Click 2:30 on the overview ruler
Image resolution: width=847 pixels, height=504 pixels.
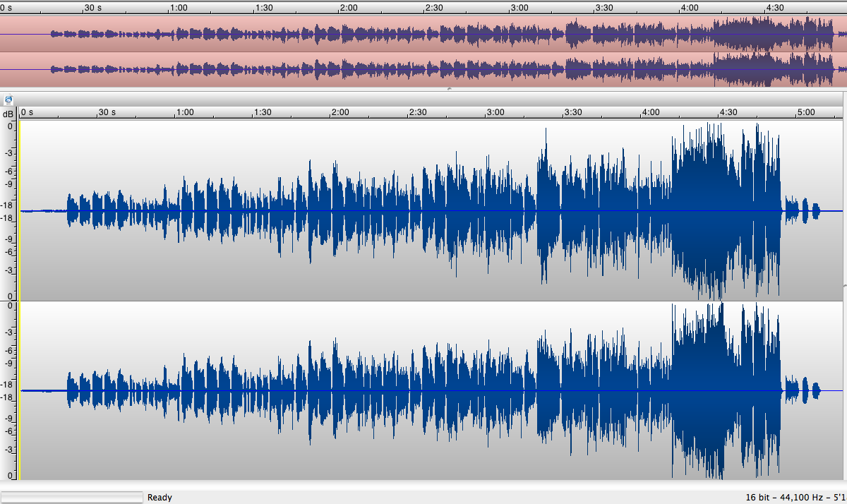tap(434, 7)
